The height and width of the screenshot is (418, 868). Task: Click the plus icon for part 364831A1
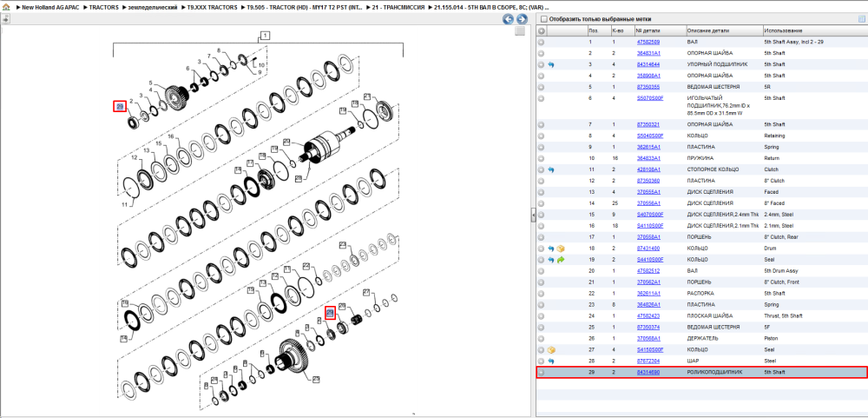click(542, 53)
